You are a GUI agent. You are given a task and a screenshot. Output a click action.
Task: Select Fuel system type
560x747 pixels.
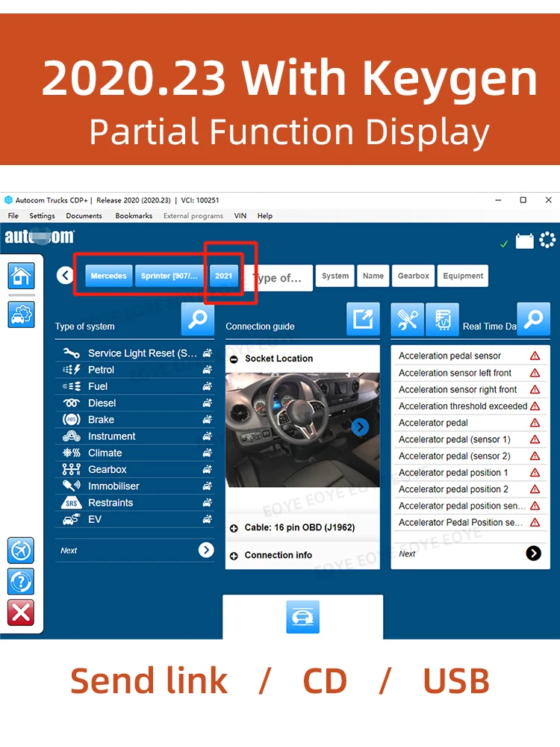pos(134,386)
